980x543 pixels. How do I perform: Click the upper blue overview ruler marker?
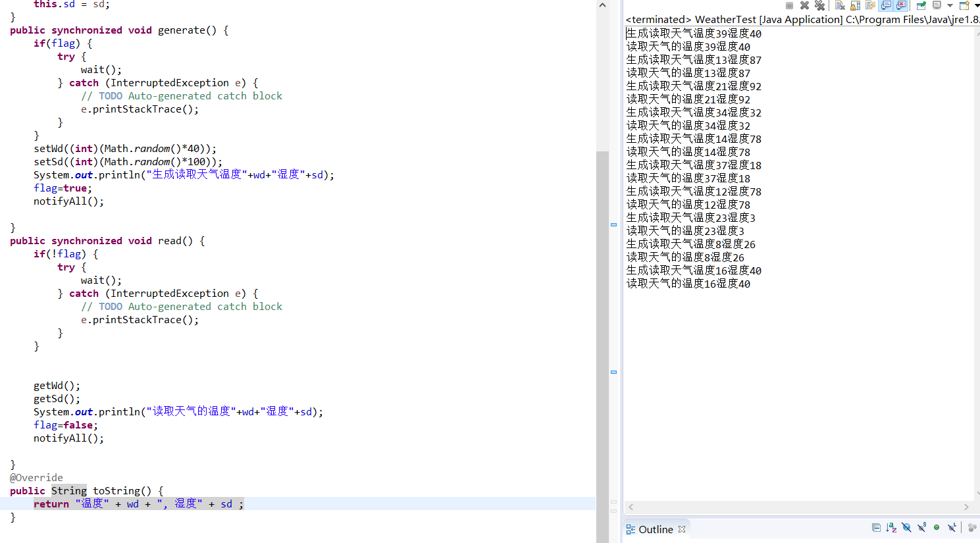(x=613, y=224)
